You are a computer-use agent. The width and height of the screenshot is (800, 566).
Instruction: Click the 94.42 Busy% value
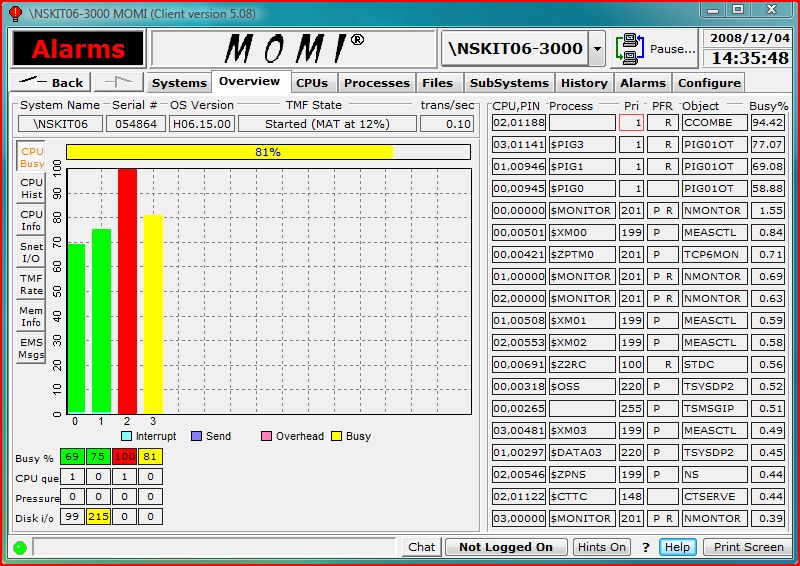coord(768,122)
